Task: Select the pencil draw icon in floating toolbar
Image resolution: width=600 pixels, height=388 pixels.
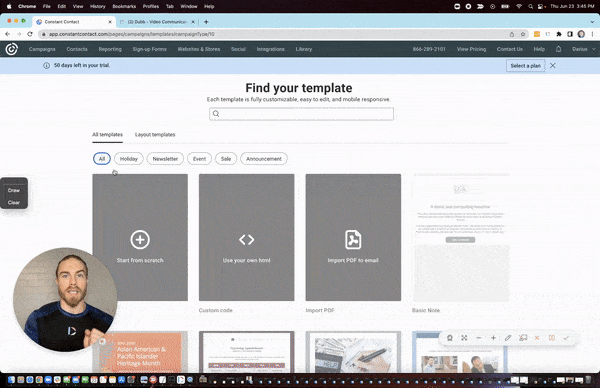Action: click(x=508, y=338)
